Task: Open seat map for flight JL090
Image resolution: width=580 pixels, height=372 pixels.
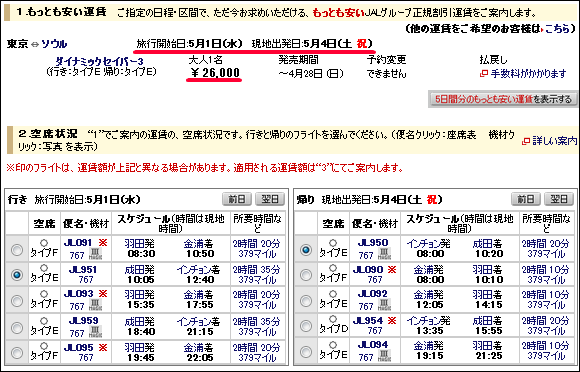Action: click(x=368, y=270)
